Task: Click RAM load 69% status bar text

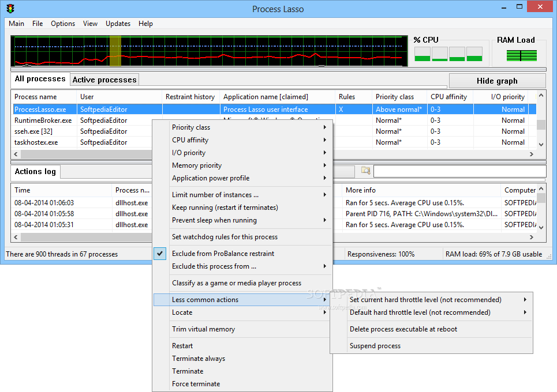Action: pyautogui.click(x=494, y=254)
